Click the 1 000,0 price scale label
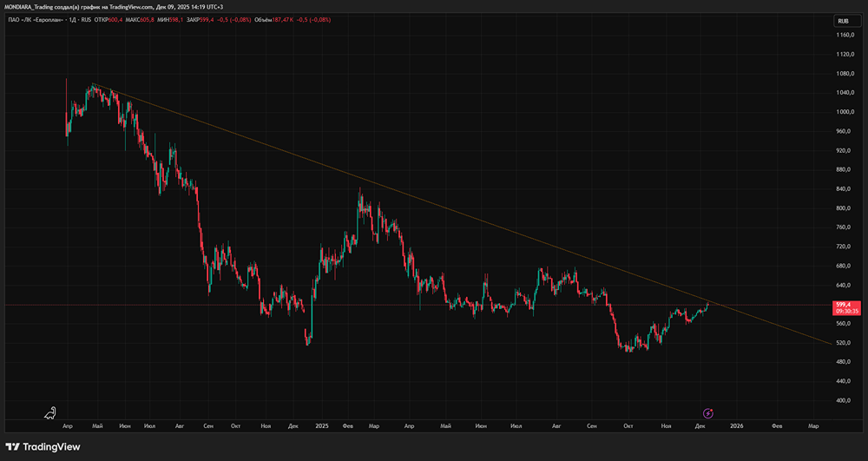 tap(845, 112)
